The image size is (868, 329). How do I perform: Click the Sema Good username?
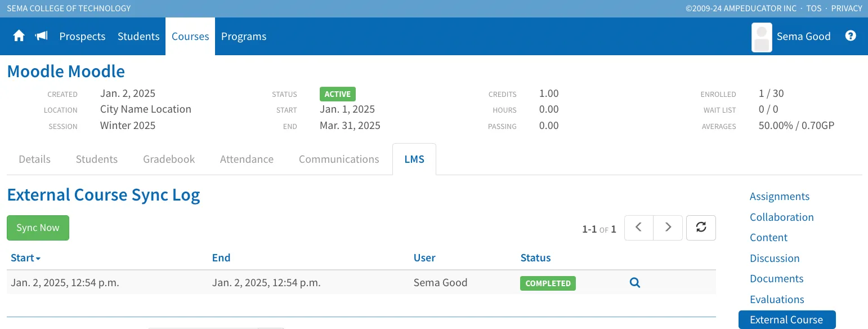point(803,37)
